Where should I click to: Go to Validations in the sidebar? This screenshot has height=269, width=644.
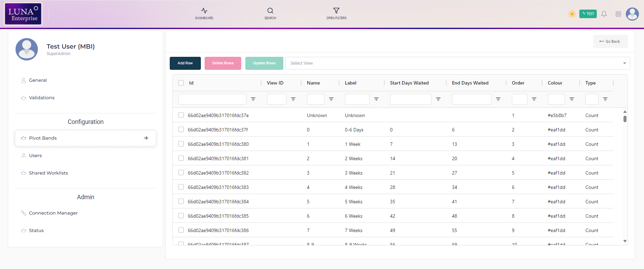(x=42, y=98)
